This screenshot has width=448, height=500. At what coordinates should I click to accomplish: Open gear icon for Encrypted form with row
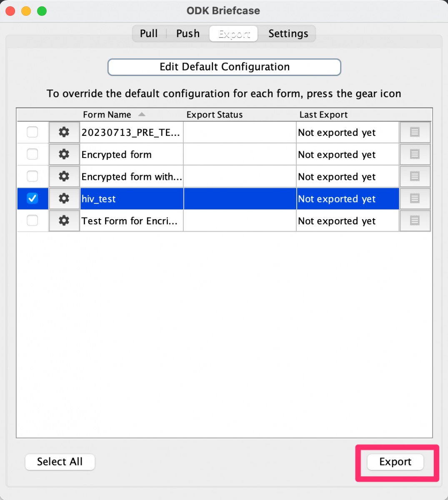click(64, 176)
